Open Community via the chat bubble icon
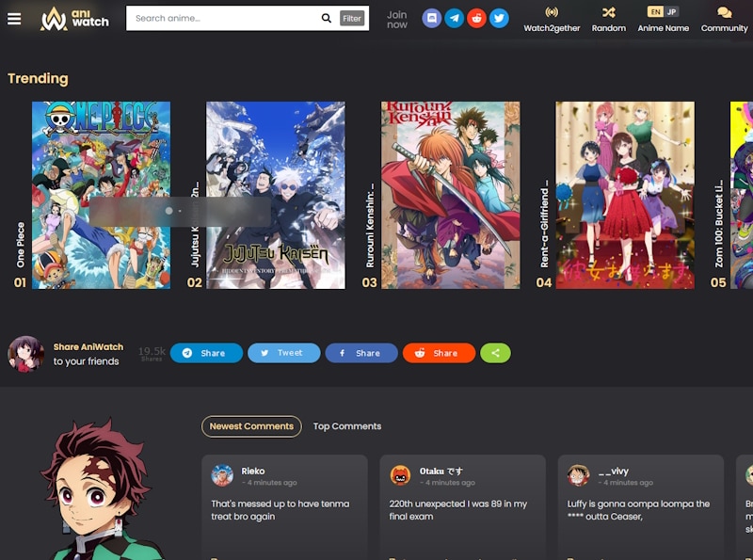The width and height of the screenshot is (753, 560). point(724,13)
